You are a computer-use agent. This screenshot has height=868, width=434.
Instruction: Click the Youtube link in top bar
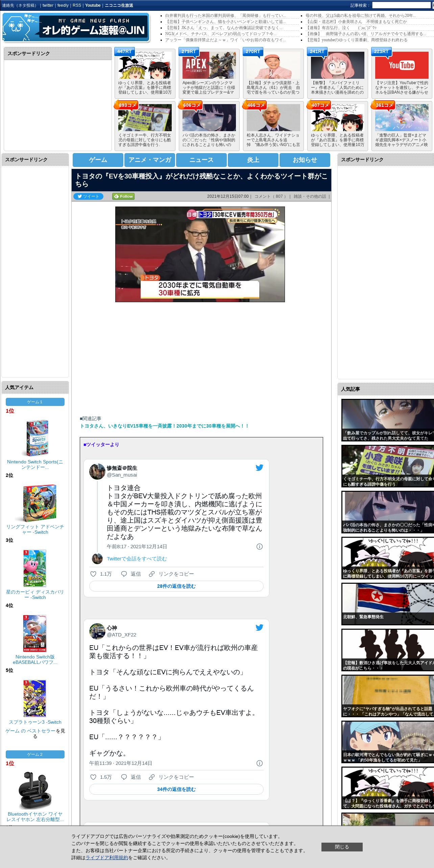click(x=93, y=5)
